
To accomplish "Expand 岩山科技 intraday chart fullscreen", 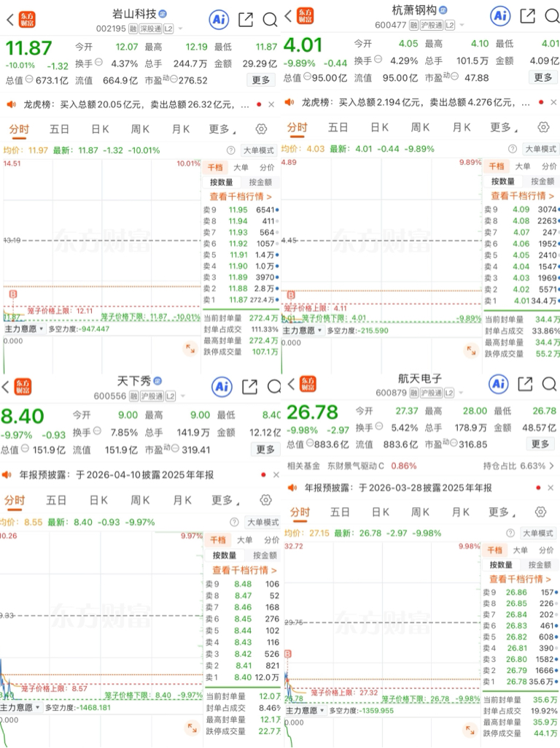I will [190, 349].
